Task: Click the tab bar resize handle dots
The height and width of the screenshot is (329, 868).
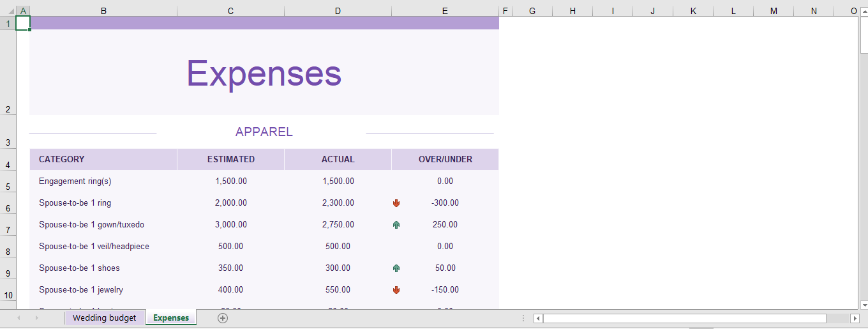Action: pyautogui.click(x=523, y=318)
